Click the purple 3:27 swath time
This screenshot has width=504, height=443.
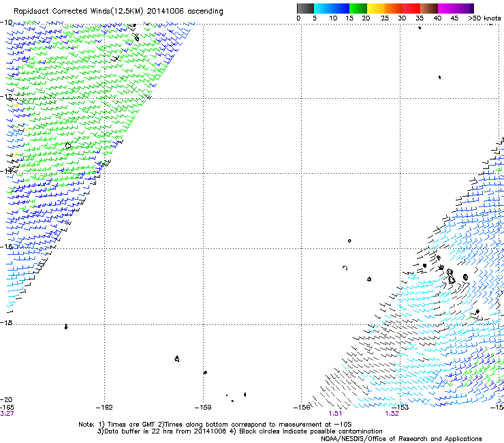coord(7,414)
